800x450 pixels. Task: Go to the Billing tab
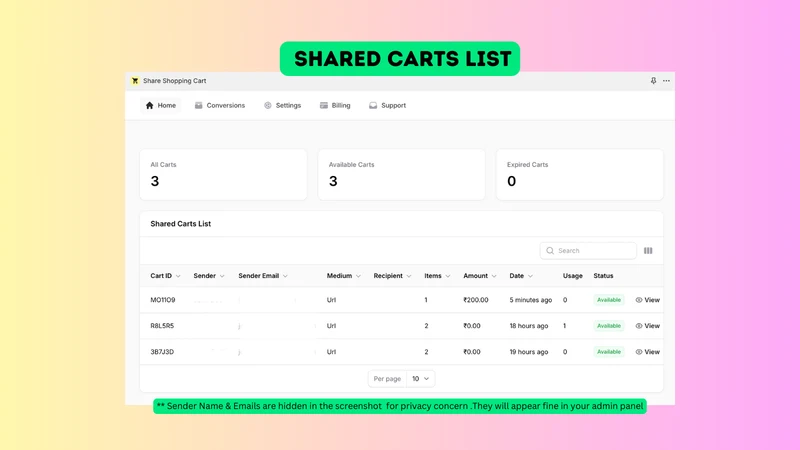click(335, 105)
